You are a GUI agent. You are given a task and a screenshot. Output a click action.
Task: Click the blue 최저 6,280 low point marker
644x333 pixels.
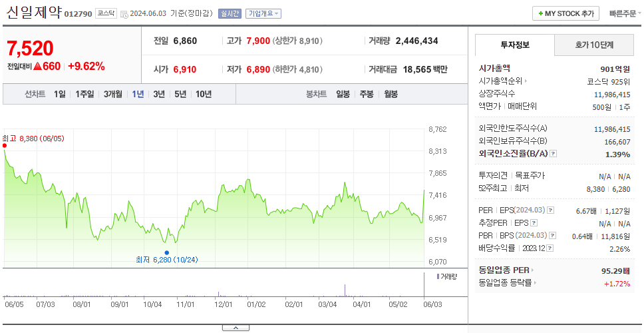[x=167, y=253]
